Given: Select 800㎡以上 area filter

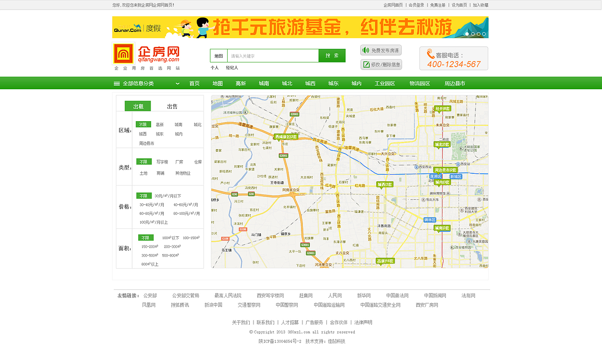Looking at the screenshot, I should [150, 264].
